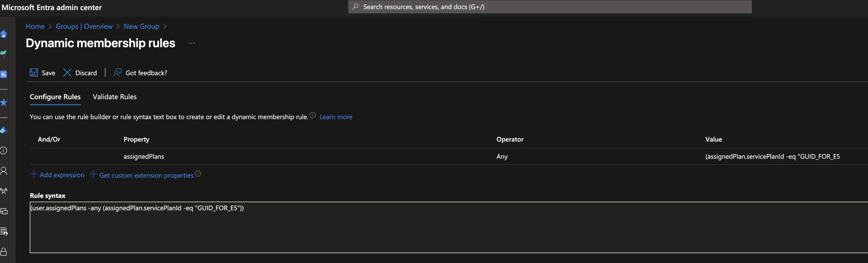The width and height of the screenshot is (868, 263).
Task: Select the Configure Rules tab
Action: point(55,97)
